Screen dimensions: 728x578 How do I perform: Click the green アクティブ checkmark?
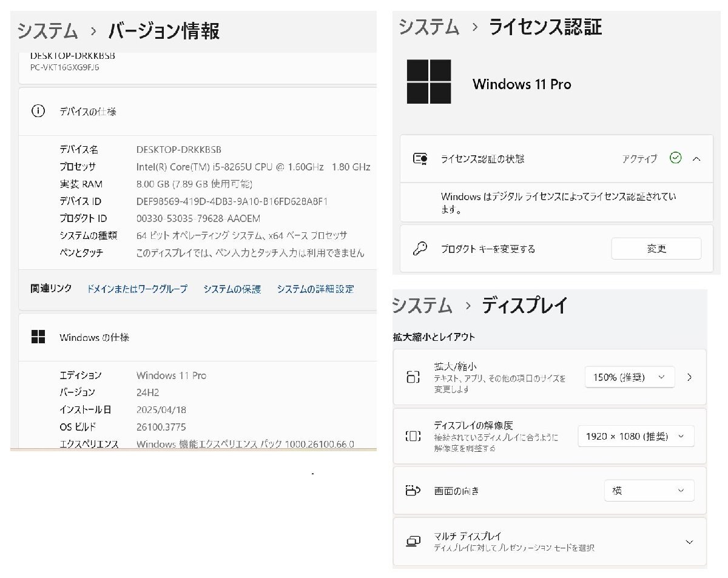[675, 158]
